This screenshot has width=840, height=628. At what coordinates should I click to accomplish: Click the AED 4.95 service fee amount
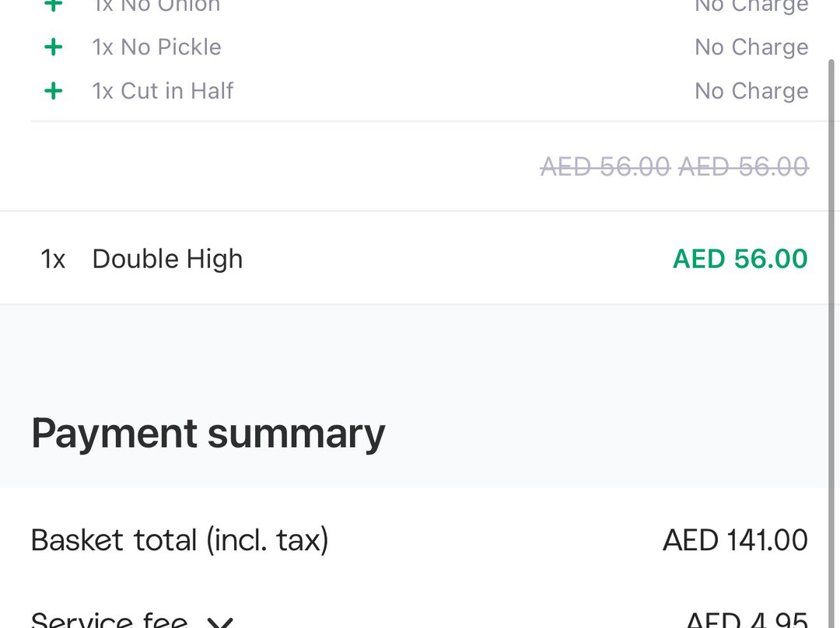click(747, 620)
